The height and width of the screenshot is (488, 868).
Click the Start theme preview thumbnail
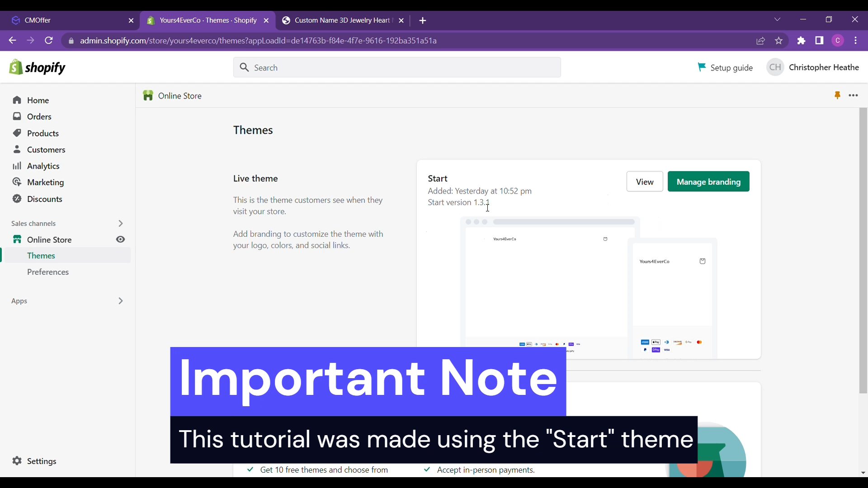pos(589,287)
